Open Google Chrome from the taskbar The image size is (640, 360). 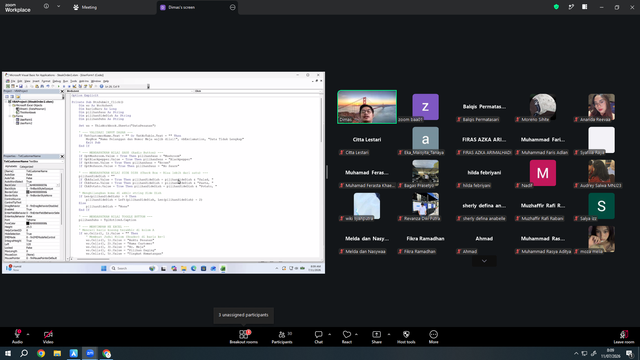point(41,353)
